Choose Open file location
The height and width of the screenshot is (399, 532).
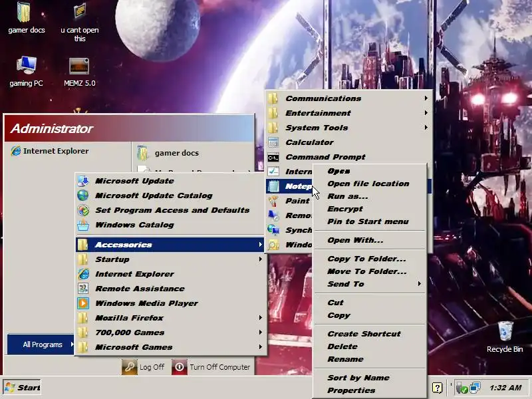tap(368, 184)
